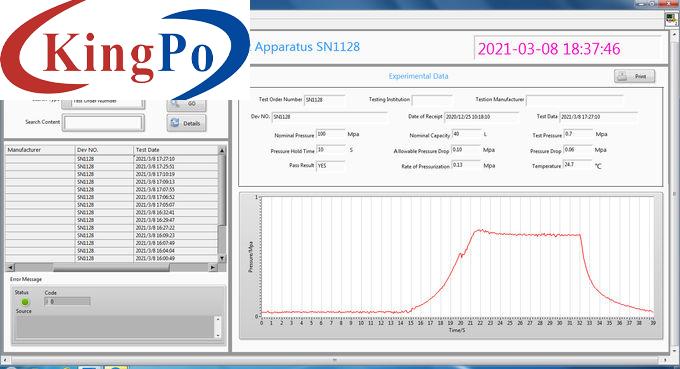Select row with test date 2021/3/8 17:25:51

click(111, 167)
